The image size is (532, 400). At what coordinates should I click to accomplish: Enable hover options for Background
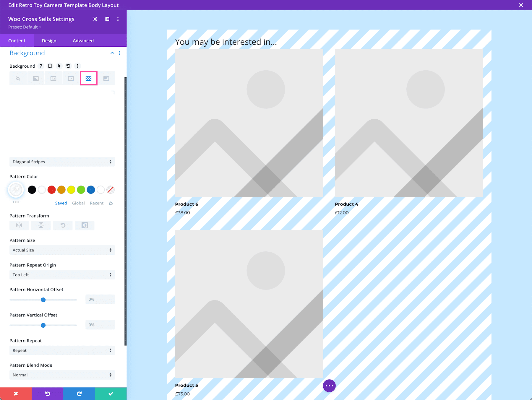59,66
